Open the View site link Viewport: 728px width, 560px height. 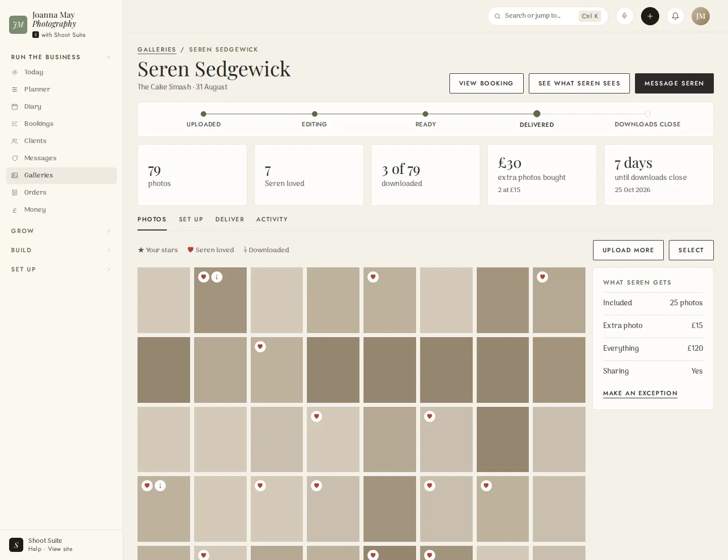tap(60, 549)
